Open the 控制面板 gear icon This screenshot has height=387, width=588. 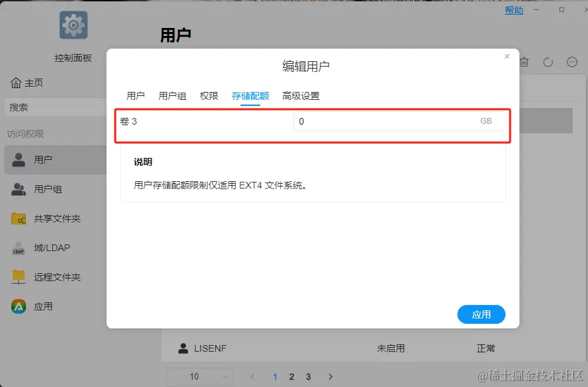(73, 24)
